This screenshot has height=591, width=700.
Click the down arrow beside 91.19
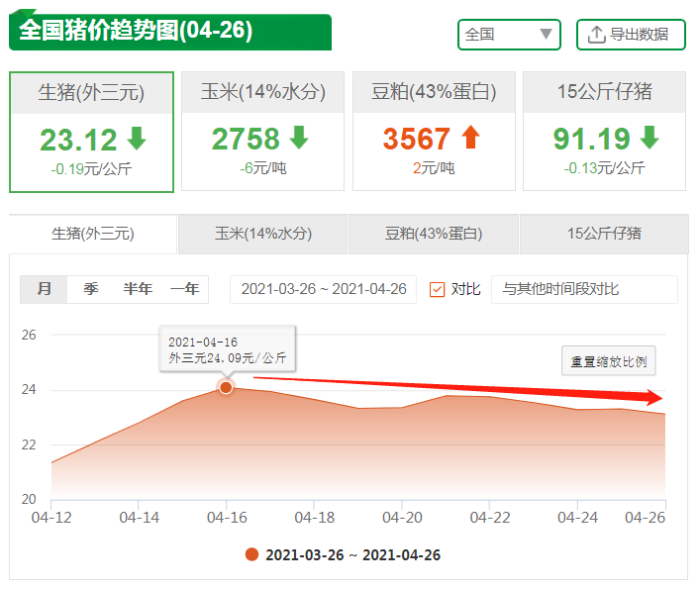pyautogui.click(x=650, y=138)
